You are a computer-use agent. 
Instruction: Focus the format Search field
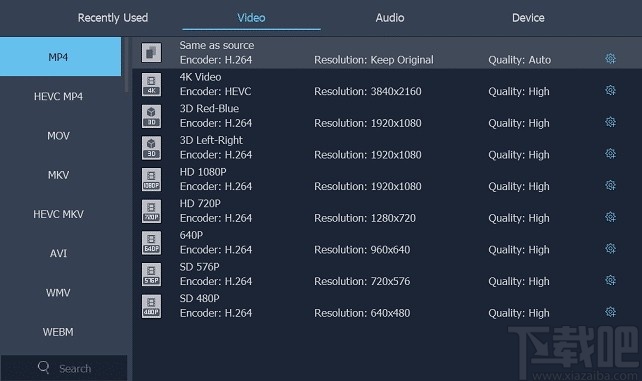point(64,368)
